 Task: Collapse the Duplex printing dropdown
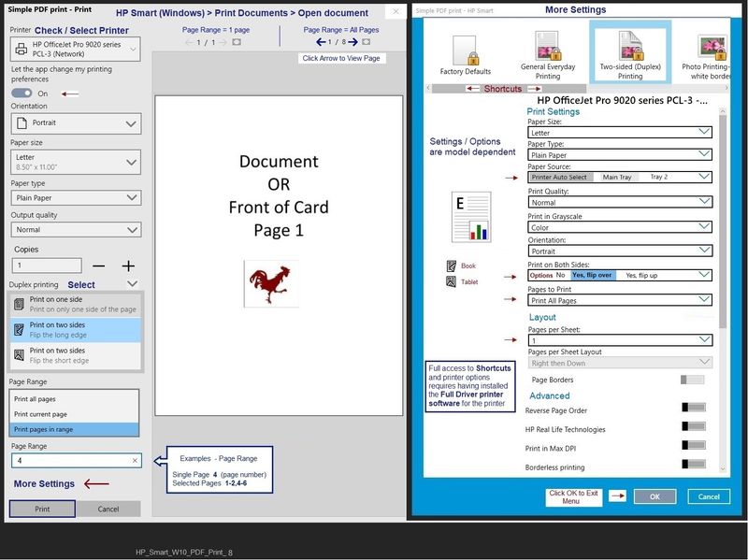[x=132, y=284]
